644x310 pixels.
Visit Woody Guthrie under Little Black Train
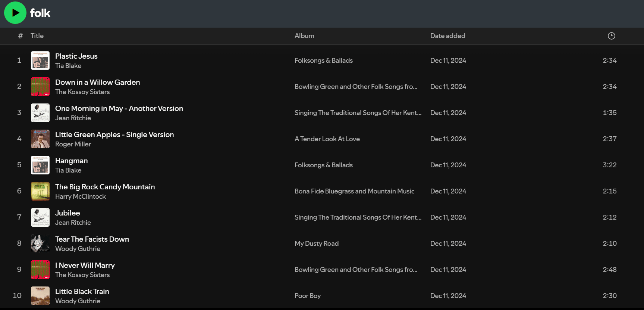pyautogui.click(x=78, y=301)
